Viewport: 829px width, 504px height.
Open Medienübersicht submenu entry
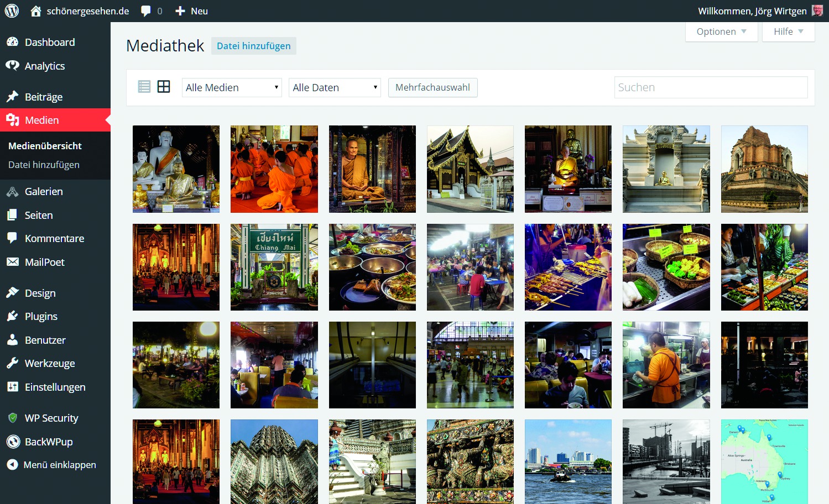(45, 146)
